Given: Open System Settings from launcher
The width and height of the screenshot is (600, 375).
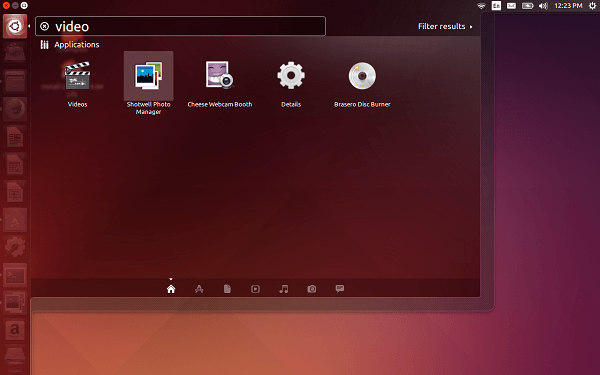Looking at the screenshot, I should click(15, 247).
